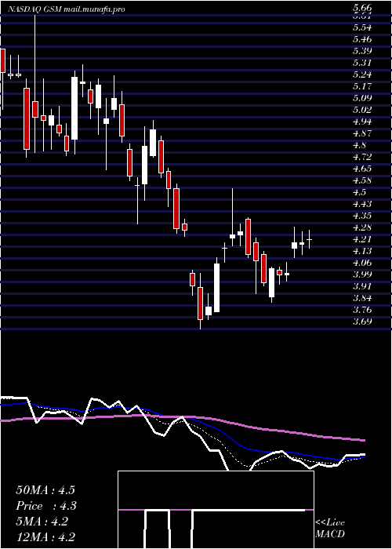Click the 5.17 price axis label
Image resolution: width=392 pixels, height=549 pixels.
362,86
